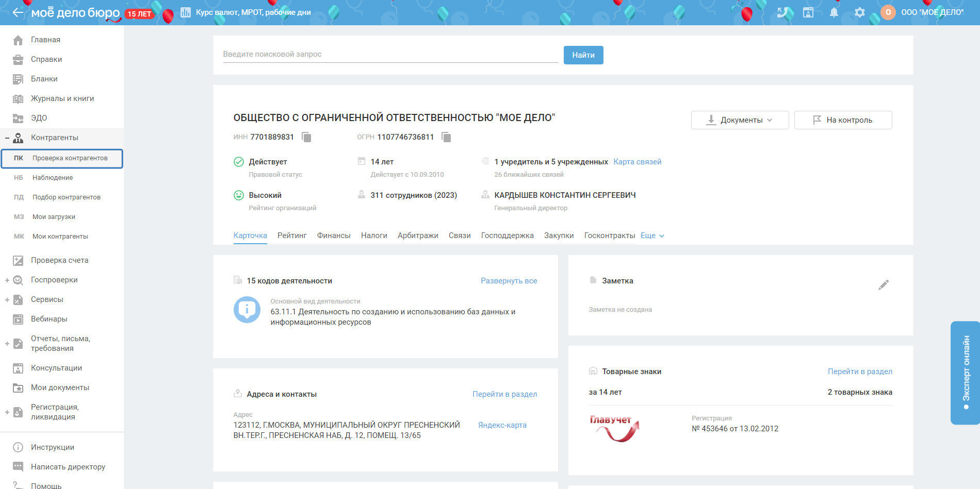The width and height of the screenshot is (980, 489).
Task: Open settings gear in header
Action: (860, 12)
